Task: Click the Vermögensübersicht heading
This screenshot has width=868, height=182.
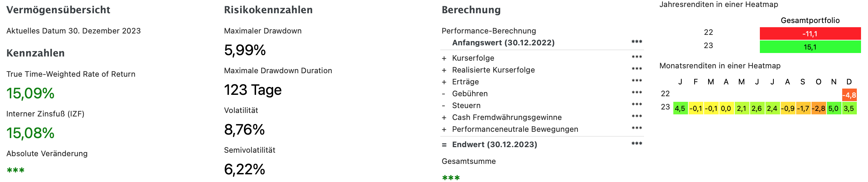Action: [x=58, y=10]
